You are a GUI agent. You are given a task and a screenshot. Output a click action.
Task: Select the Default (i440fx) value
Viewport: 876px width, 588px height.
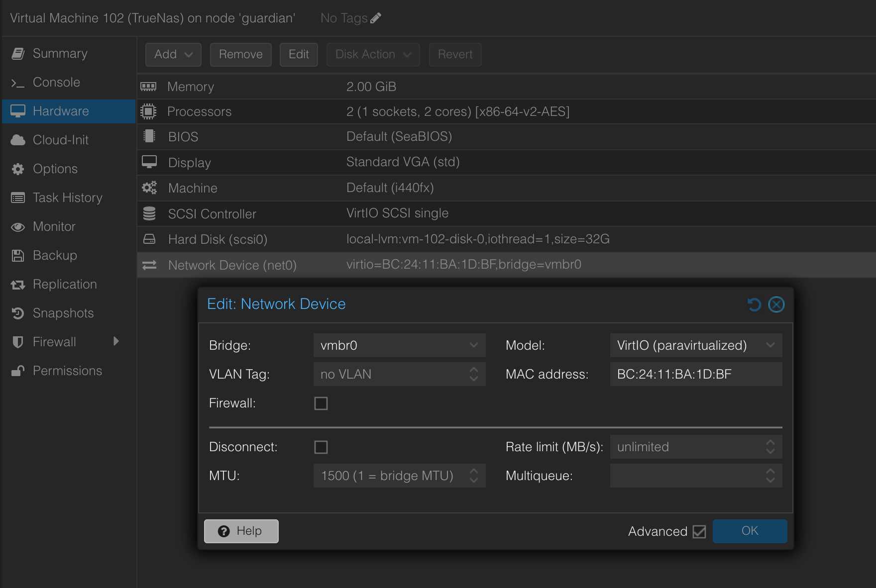pos(390,188)
